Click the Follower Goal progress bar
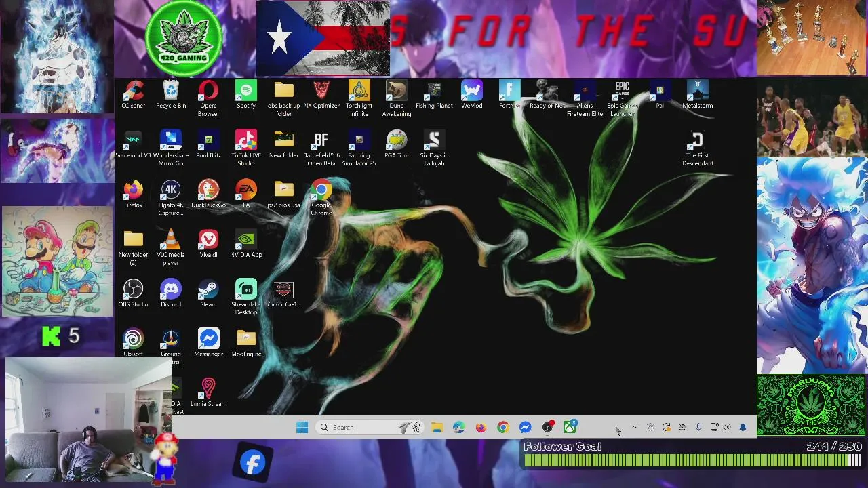The image size is (868, 488). [x=692, y=461]
